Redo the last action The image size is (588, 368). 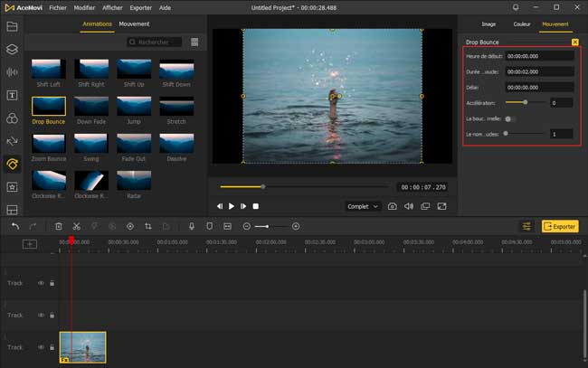click(x=33, y=226)
